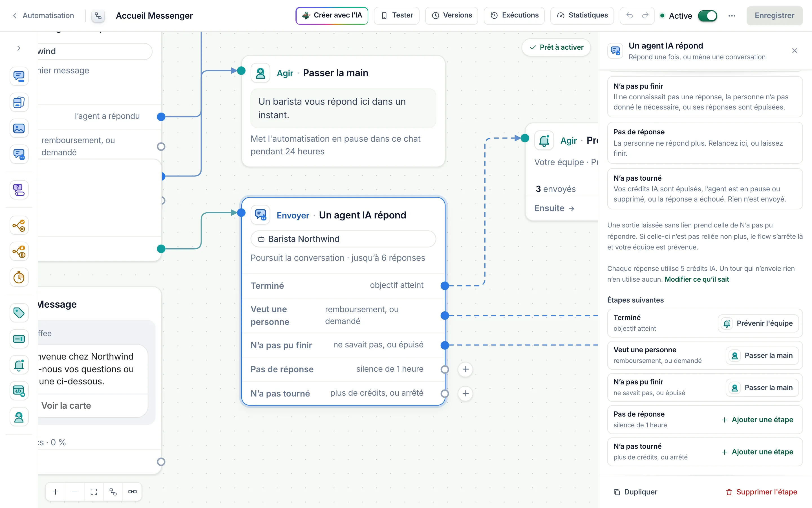
Task: Open Passer la main step for N'a pas pu finir
Action: pyautogui.click(x=762, y=388)
